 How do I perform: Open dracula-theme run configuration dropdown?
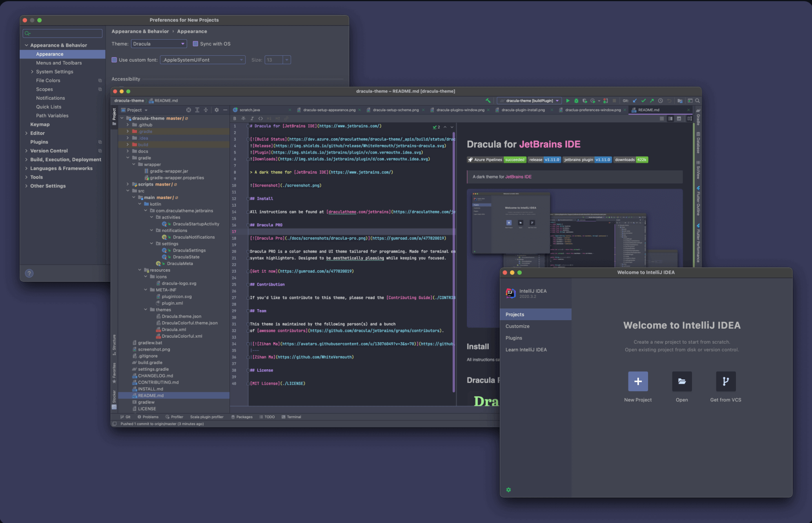pyautogui.click(x=529, y=101)
